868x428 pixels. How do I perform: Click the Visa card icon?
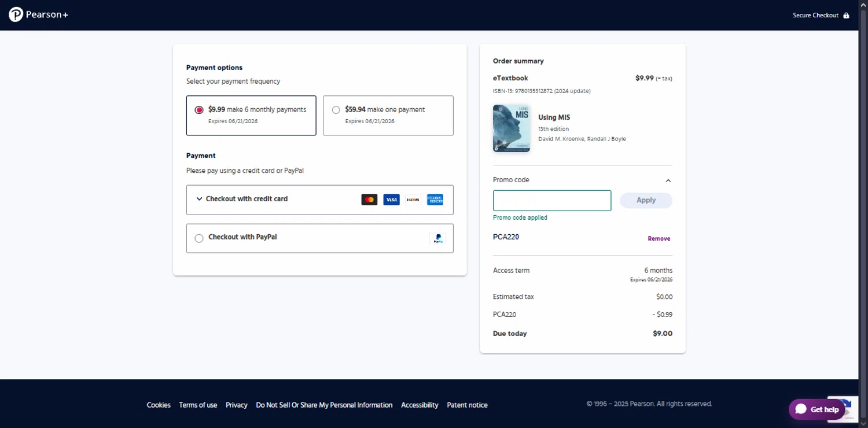pyautogui.click(x=391, y=200)
